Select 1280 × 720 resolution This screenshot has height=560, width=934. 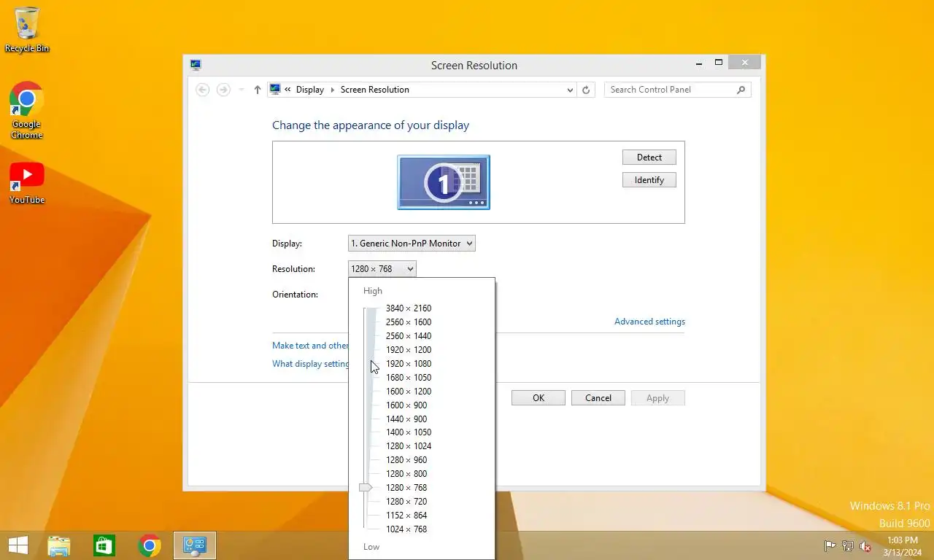pyautogui.click(x=406, y=502)
